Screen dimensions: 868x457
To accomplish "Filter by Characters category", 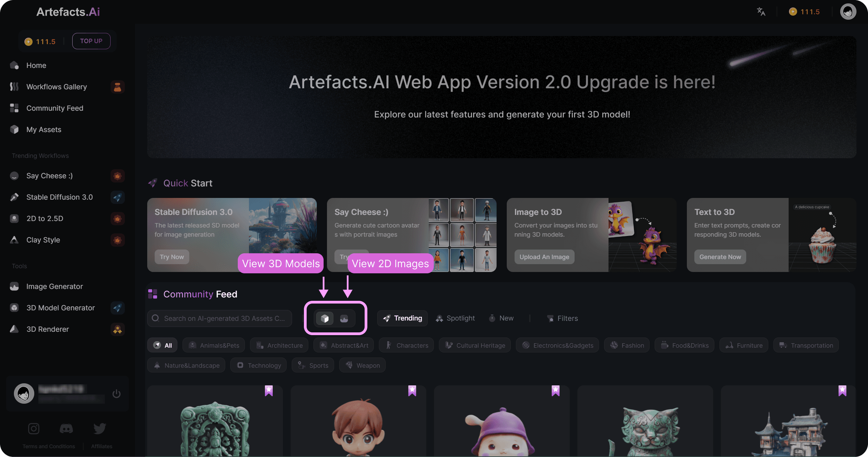I will (406, 345).
